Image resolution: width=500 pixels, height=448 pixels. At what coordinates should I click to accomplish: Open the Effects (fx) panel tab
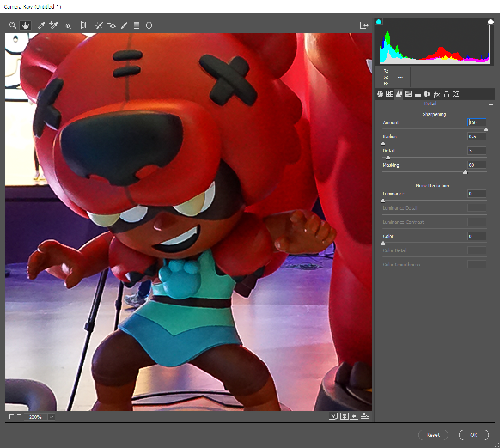pos(437,94)
